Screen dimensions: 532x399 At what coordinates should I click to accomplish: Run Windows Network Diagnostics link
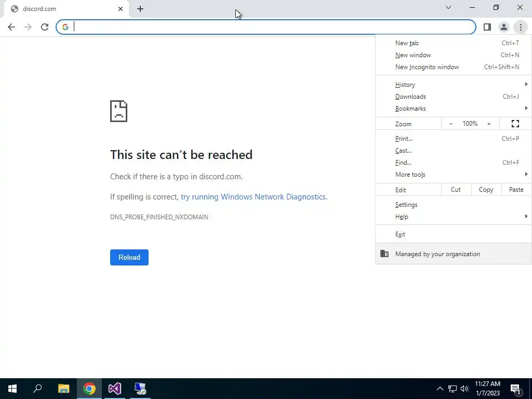[254, 197]
